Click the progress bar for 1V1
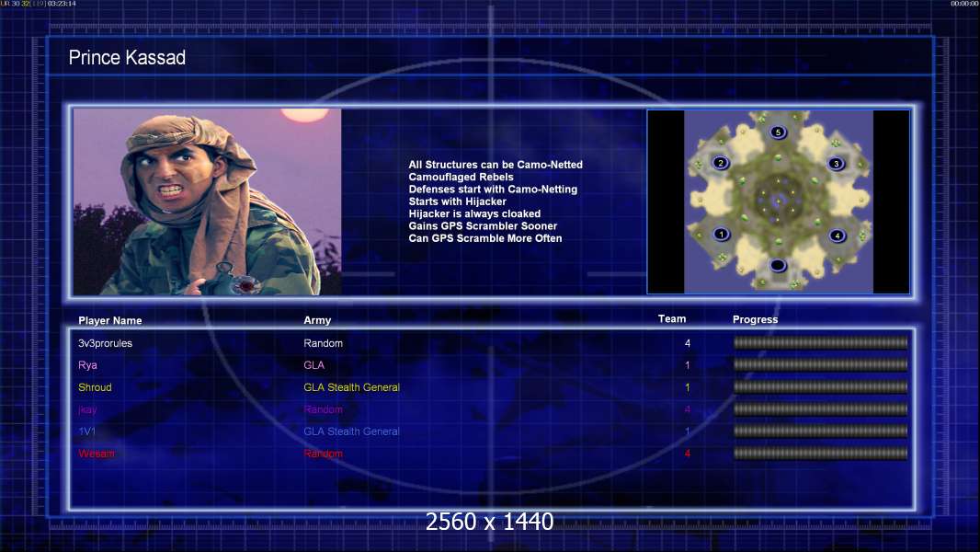Image resolution: width=980 pixels, height=552 pixels. pos(821,431)
